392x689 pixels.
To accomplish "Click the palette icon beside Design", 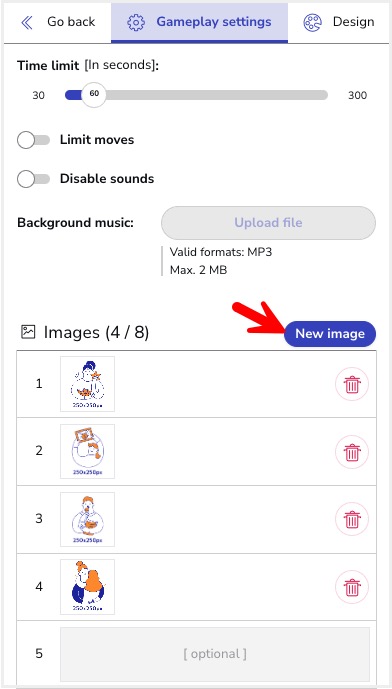I will tap(312, 22).
